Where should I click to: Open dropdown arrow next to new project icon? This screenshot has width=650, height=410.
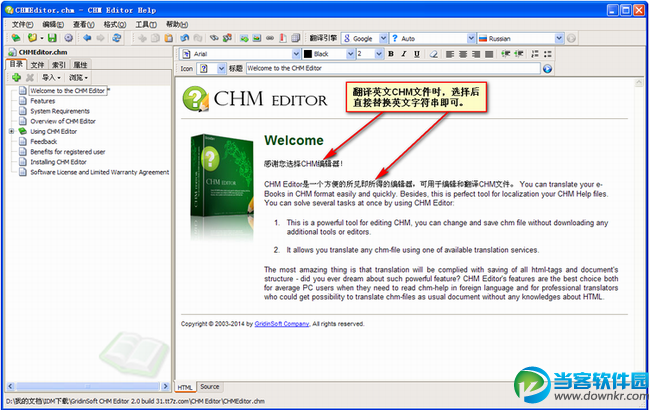point(41,38)
